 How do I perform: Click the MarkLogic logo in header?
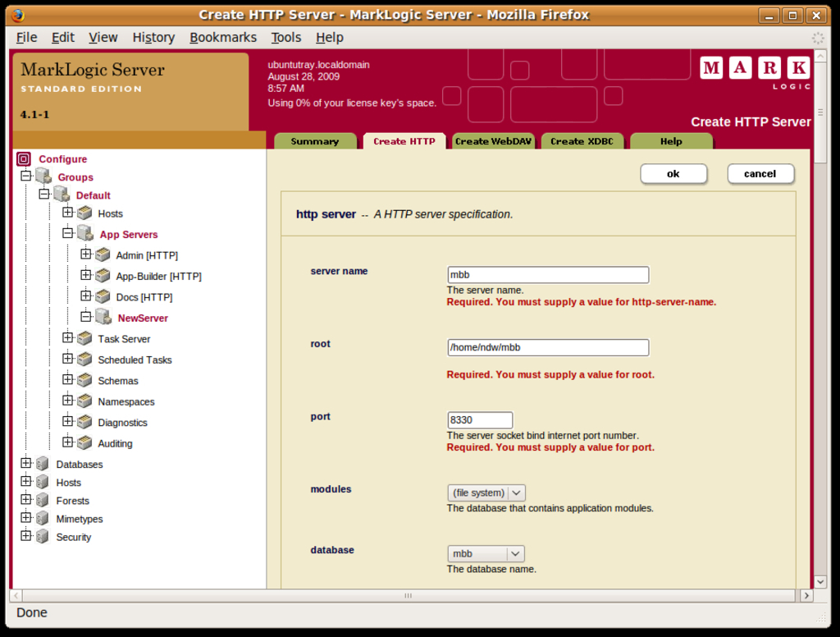755,73
